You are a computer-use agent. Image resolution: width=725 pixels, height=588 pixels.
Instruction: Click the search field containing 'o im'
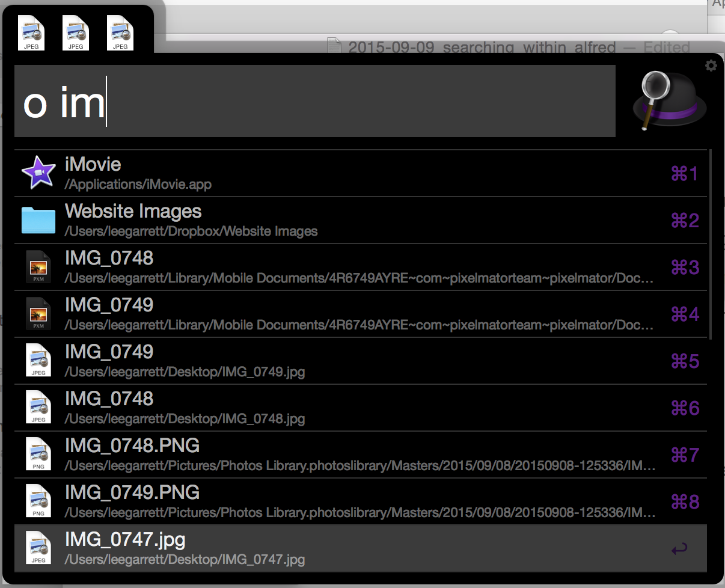[x=315, y=101]
